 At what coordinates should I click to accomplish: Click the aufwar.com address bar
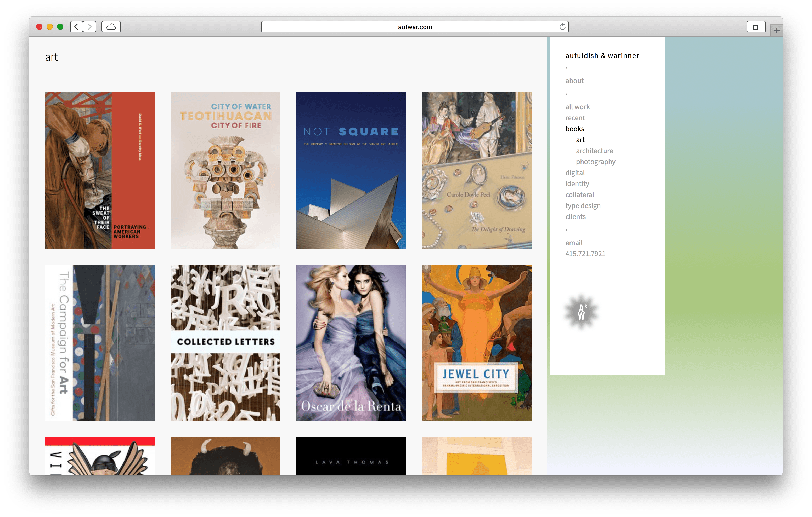414,27
